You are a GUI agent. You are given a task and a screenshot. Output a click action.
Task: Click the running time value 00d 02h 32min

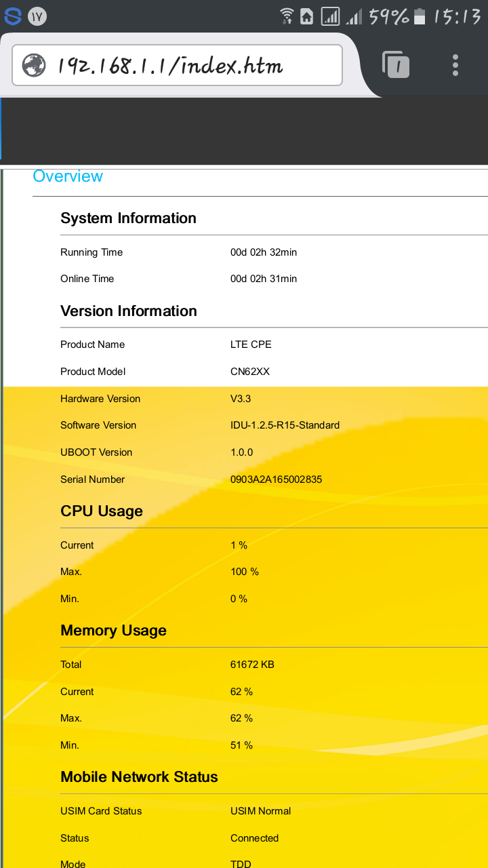pyautogui.click(x=264, y=252)
